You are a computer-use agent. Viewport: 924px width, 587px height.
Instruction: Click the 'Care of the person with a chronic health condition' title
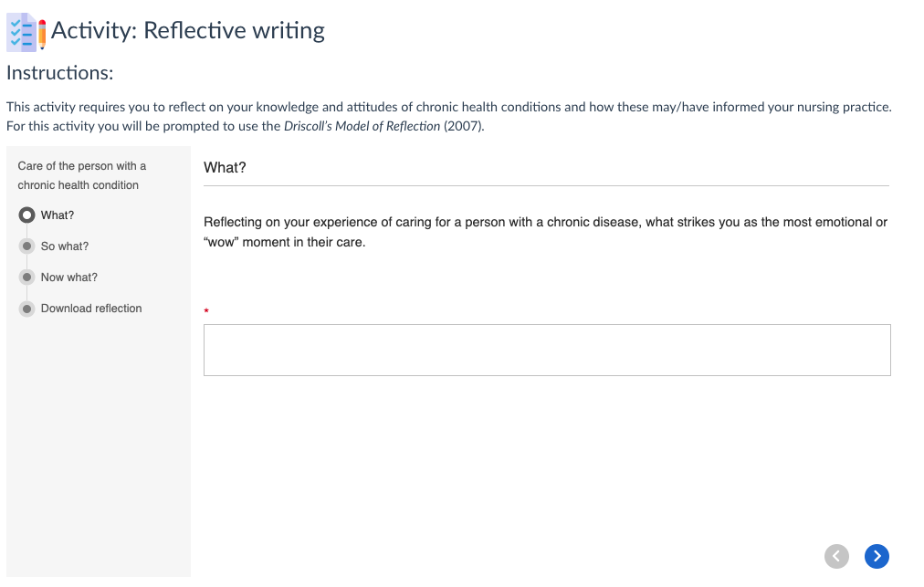click(82, 175)
